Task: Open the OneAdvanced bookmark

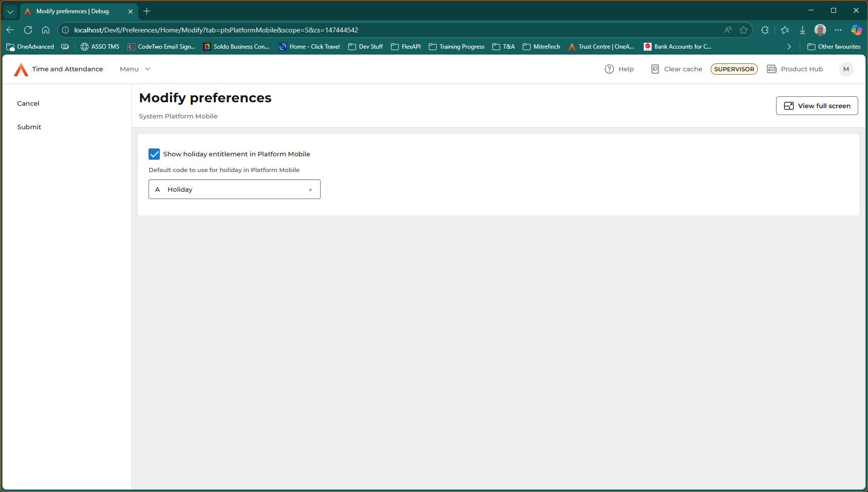Action: click(x=30, y=47)
